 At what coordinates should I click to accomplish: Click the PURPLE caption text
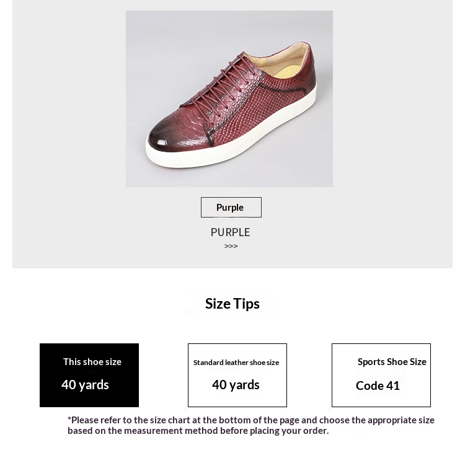pos(230,232)
